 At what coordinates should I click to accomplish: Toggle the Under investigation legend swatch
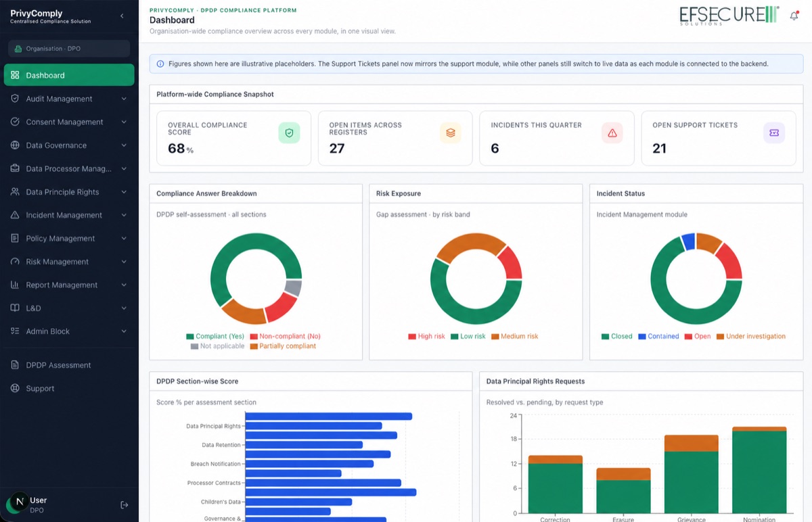coord(720,336)
